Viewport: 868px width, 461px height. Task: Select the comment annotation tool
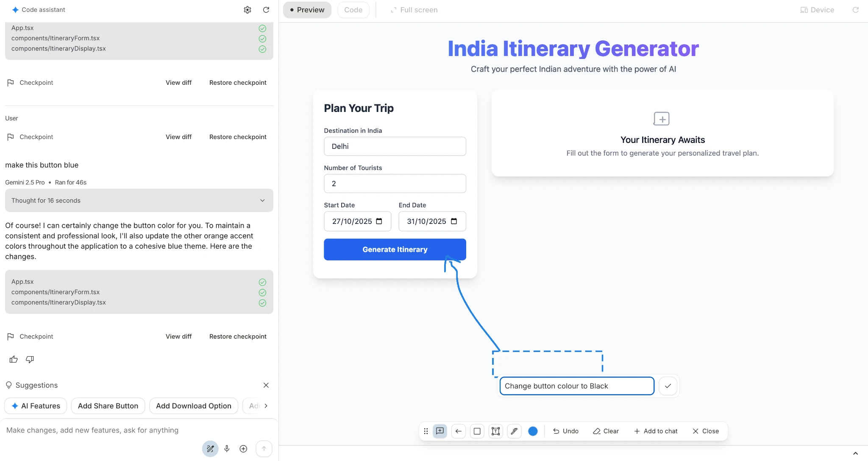[x=440, y=431]
